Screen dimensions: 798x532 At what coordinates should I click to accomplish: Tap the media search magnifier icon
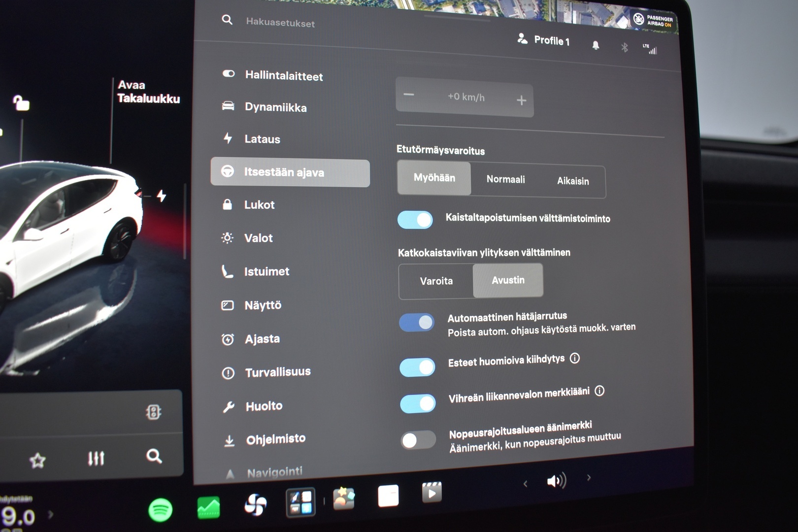pyautogui.click(x=154, y=456)
